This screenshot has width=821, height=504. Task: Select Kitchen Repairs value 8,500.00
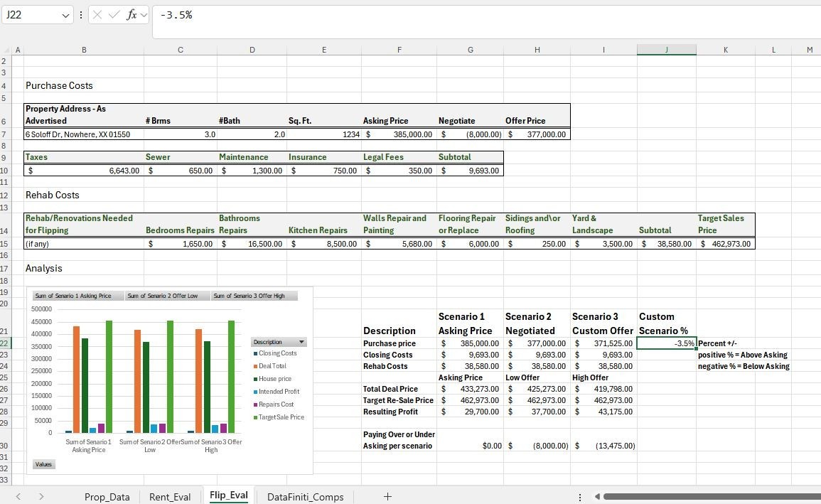click(x=324, y=244)
